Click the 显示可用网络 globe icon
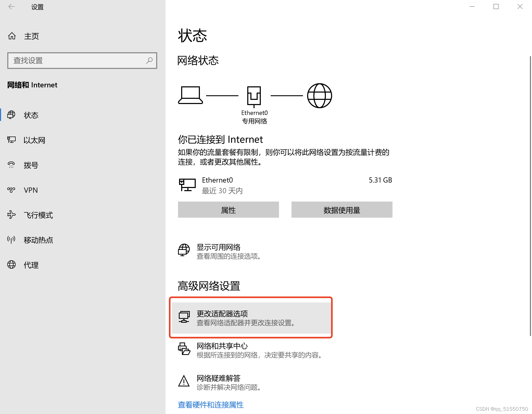Screen dimensions: 532x414 [x=184, y=250]
